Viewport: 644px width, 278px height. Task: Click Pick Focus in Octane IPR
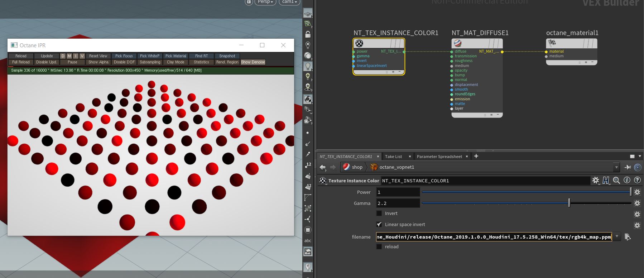pyautogui.click(x=124, y=56)
